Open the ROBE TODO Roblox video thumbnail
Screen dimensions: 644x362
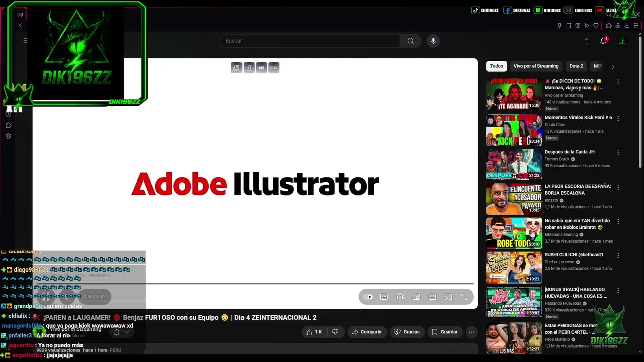tap(514, 233)
